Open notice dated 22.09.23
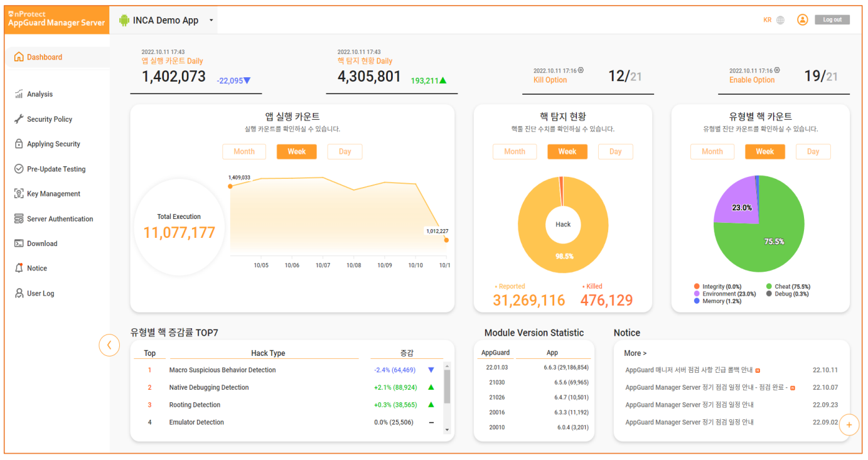Screen dimensions: 868x460 tap(731, 405)
